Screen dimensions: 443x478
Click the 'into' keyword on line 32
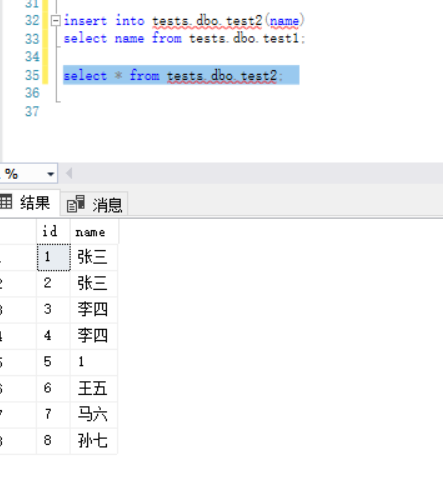point(130,21)
